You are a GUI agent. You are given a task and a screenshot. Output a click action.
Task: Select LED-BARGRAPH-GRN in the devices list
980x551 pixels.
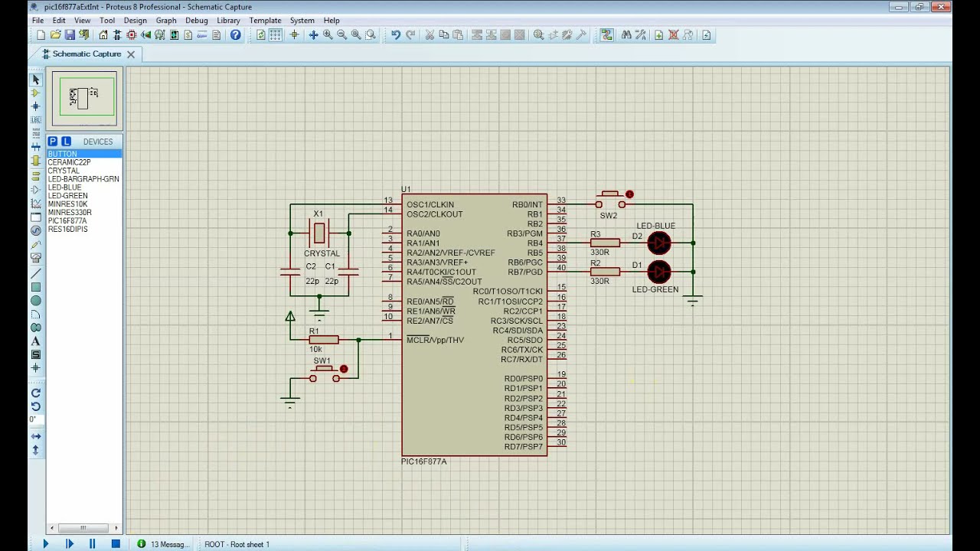coord(84,179)
